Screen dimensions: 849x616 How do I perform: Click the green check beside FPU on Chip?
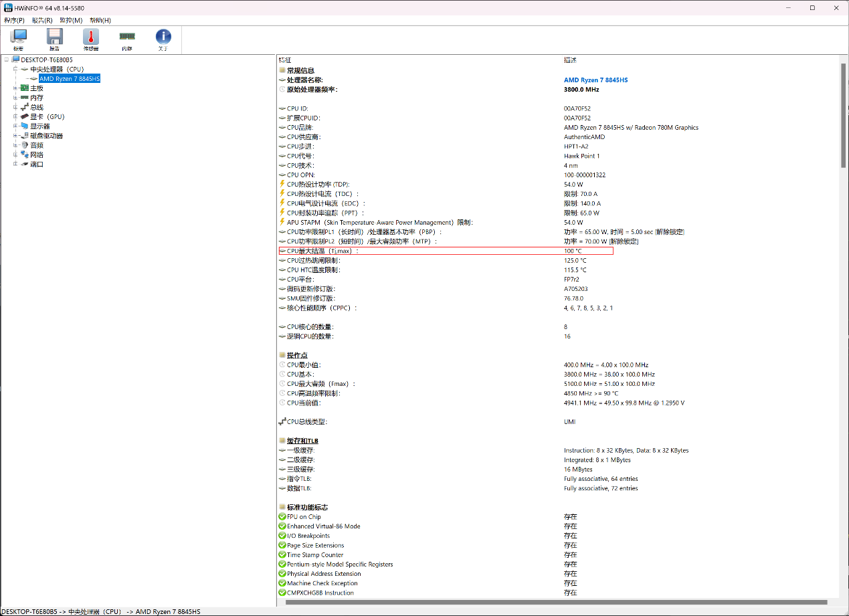(x=282, y=517)
